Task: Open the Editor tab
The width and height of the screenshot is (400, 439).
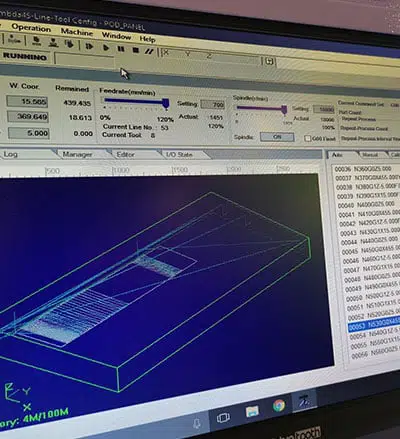Action: pyautogui.click(x=125, y=155)
